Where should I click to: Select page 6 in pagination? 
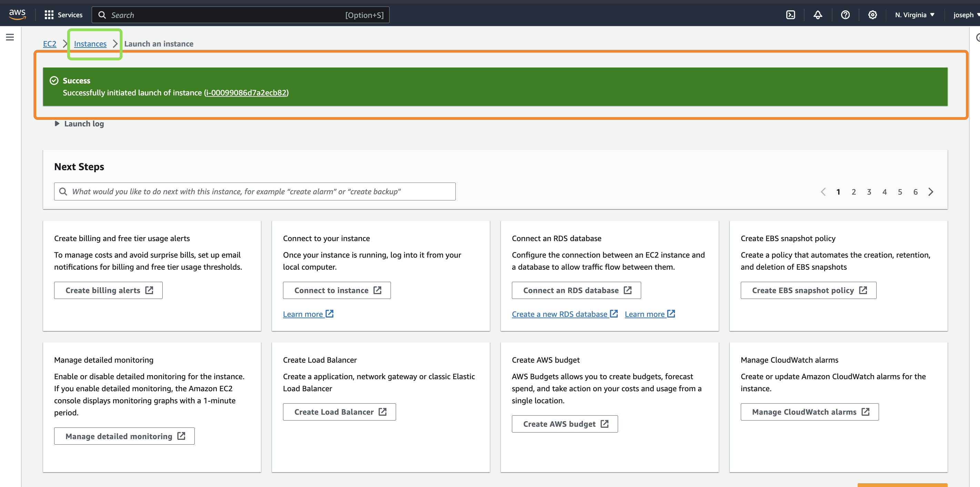915,191
